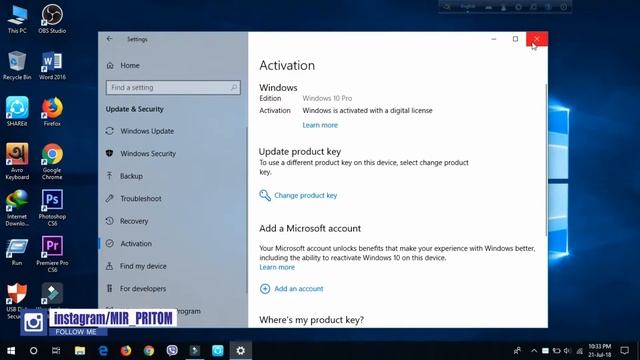Open For developers settings
640x360 pixels.
pyautogui.click(x=136, y=289)
